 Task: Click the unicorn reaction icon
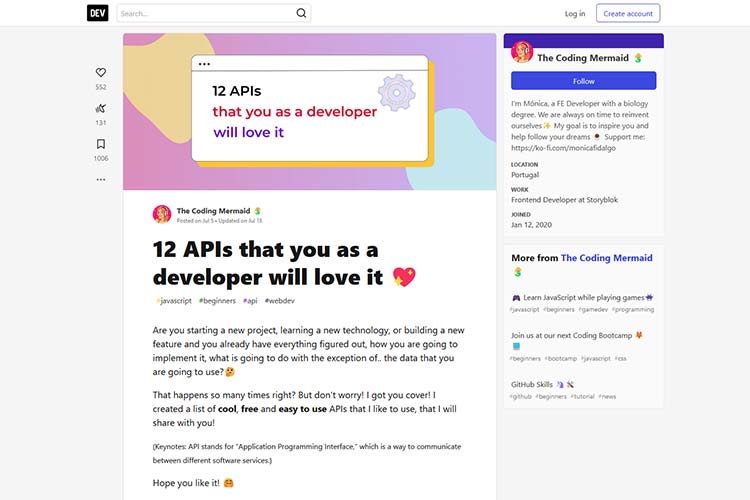[x=101, y=108]
